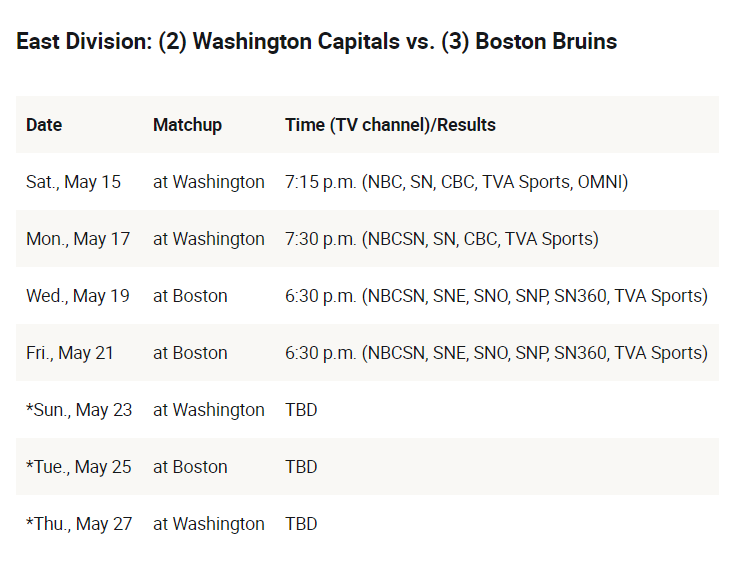Click the East Division series heading
755x575 pixels.
[x=316, y=41]
